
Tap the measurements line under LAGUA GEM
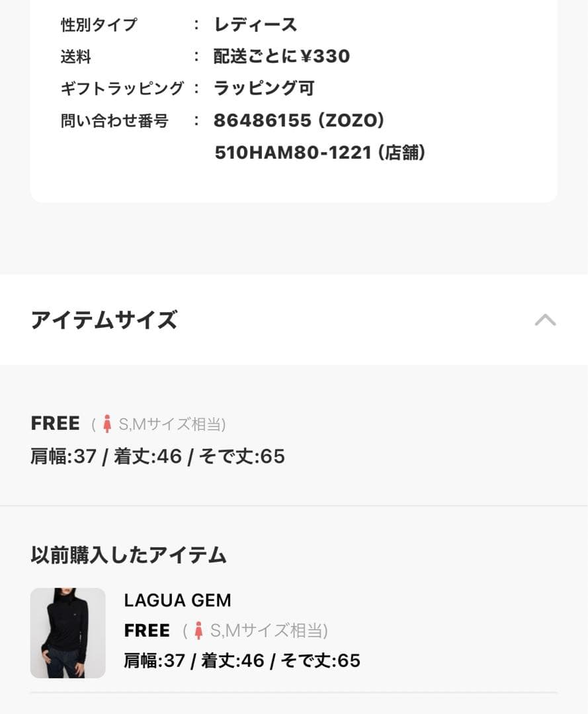coord(242,660)
